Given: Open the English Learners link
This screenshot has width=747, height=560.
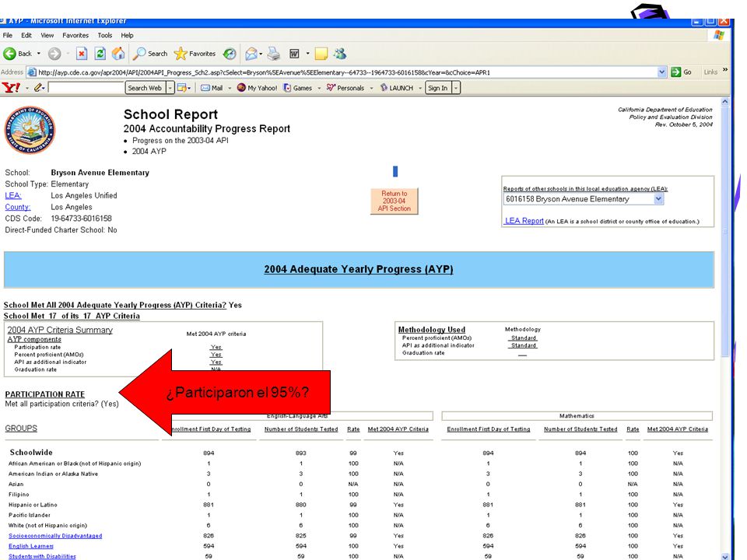Looking at the screenshot, I should 31,546.
